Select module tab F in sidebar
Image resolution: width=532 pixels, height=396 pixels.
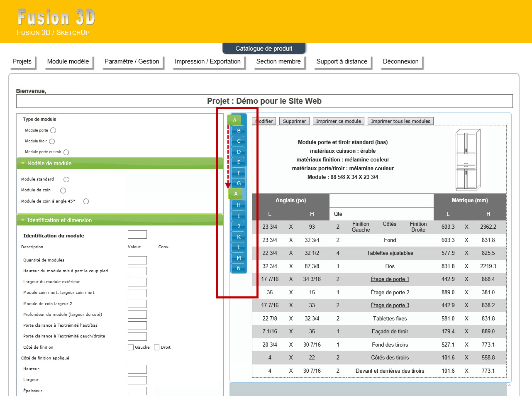click(x=239, y=173)
